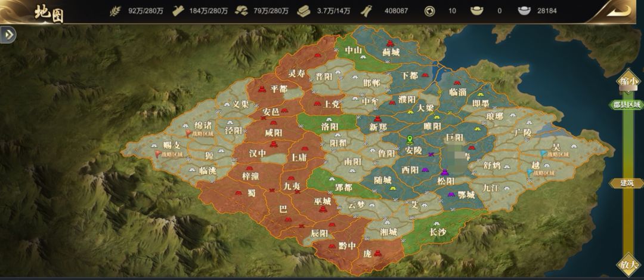This screenshot has height=280, width=644.
Task: Click the purple city icon at 松阳
Action: pos(445,173)
